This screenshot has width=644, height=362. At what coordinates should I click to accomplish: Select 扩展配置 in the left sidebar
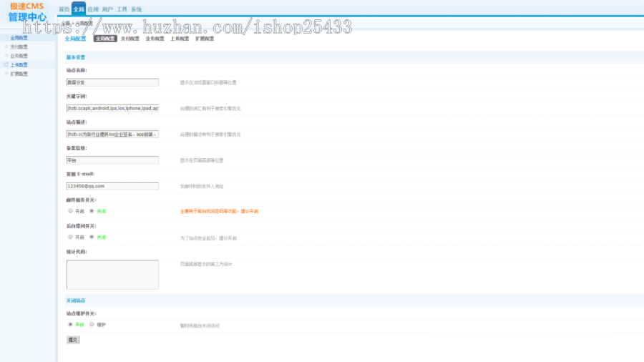coord(19,74)
